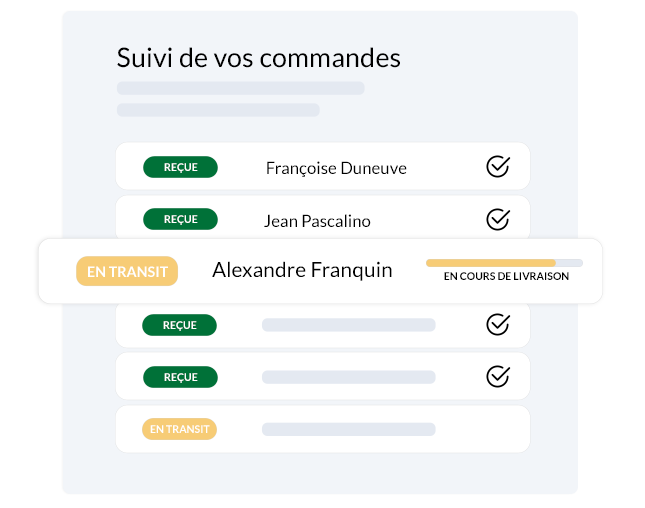Select the Françoise Duneuve name
645x508 pixels.
point(336,168)
